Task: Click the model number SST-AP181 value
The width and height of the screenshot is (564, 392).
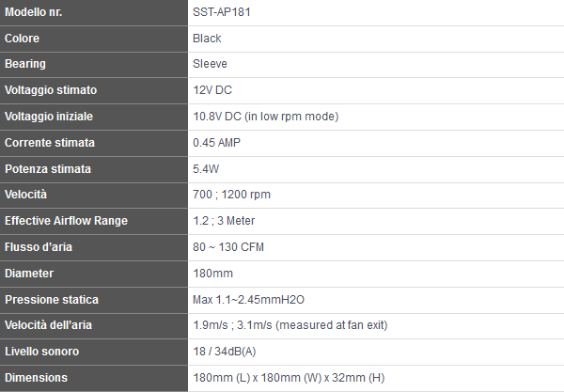Action: pos(222,12)
